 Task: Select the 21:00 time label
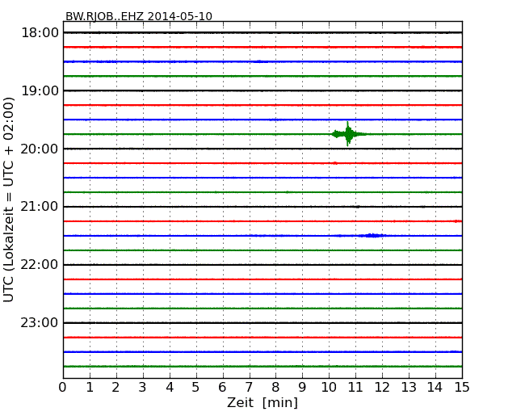pyautogui.click(x=40, y=207)
